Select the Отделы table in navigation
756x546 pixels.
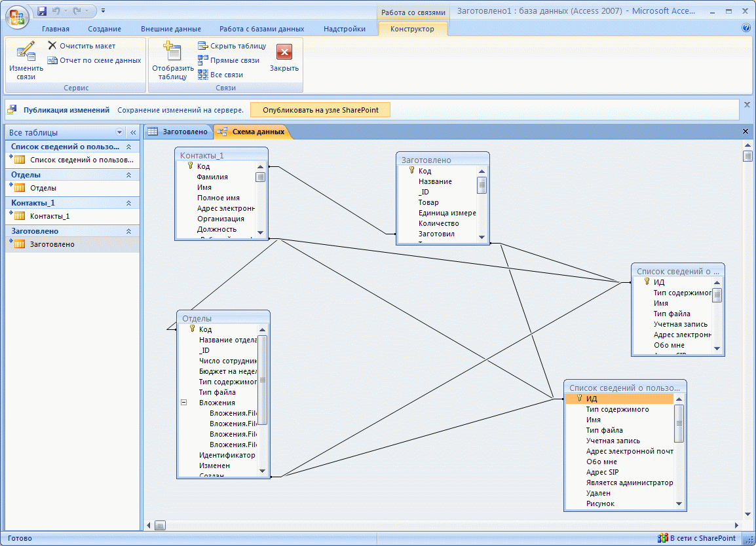pyautogui.click(x=72, y=188)
